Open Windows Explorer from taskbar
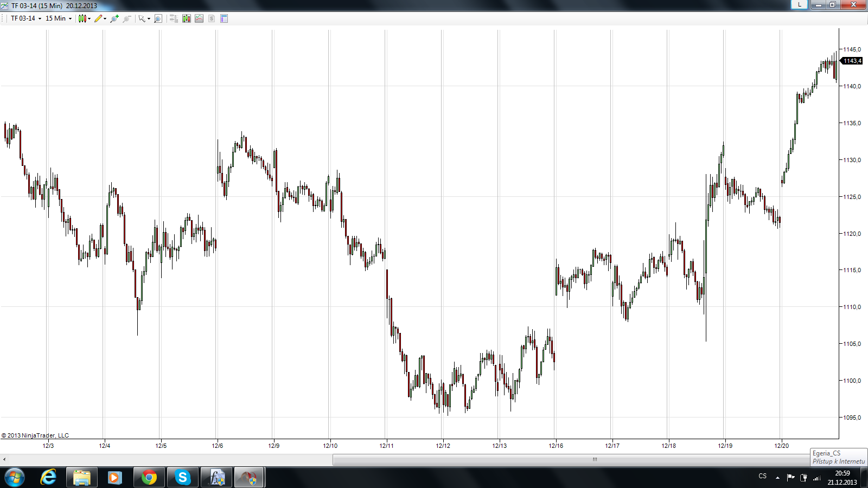Image resolution: width=868 pixels, height=488 pixels. point(82,478)
